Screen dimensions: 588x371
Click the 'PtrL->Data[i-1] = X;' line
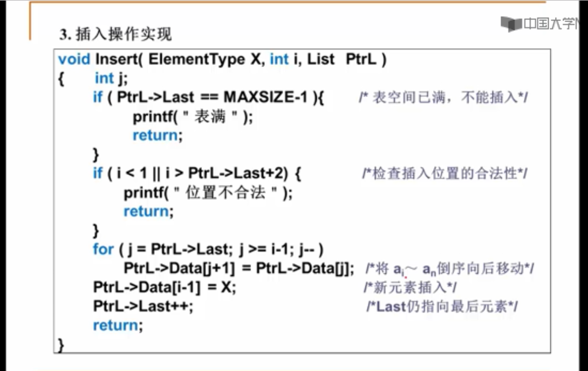point(165,287)
